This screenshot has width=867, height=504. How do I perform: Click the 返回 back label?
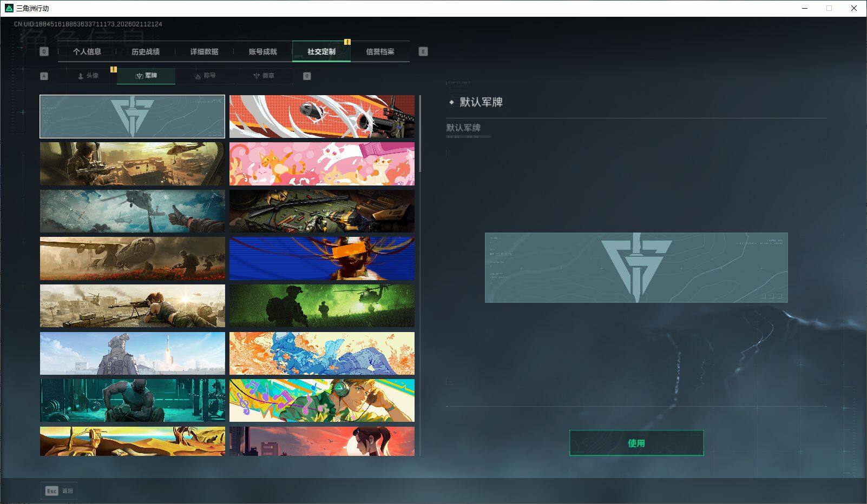coord(68,491)
